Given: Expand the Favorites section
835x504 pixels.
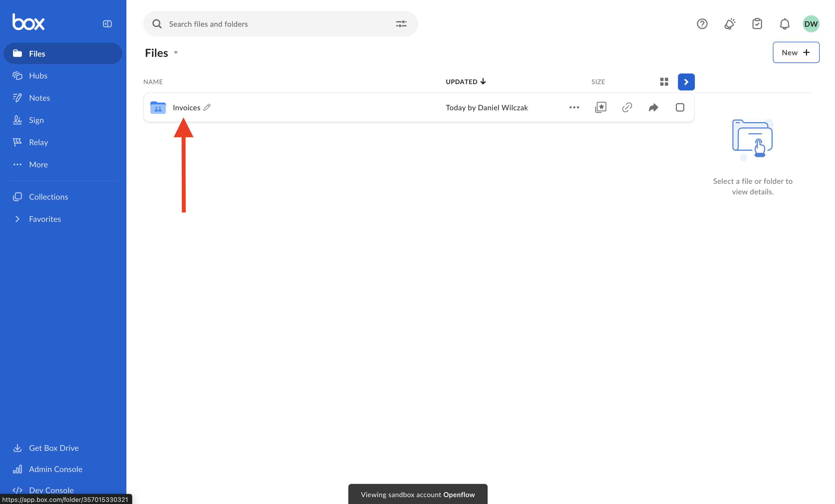Looking at the screenshot, I should [x=17, y=219].
